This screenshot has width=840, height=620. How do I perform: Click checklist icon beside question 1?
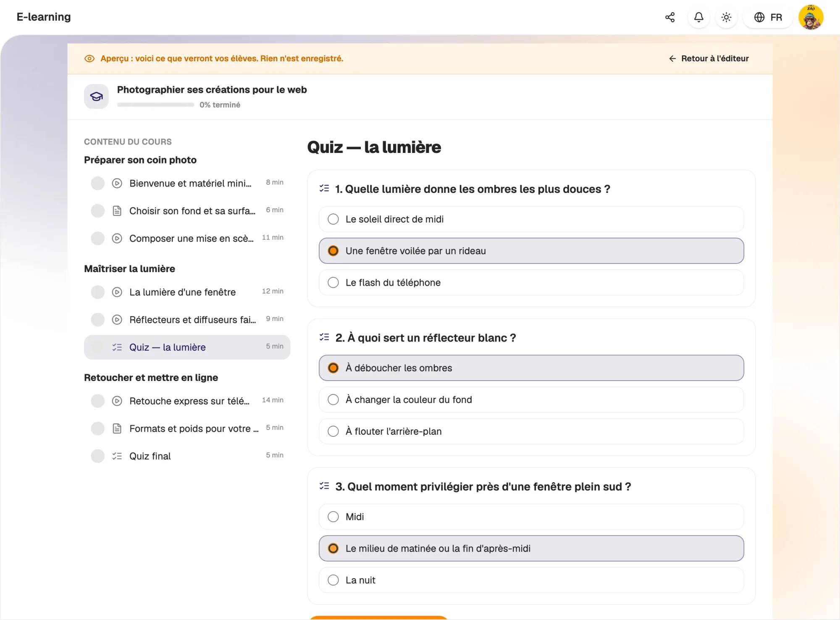[x=324, y=189]
